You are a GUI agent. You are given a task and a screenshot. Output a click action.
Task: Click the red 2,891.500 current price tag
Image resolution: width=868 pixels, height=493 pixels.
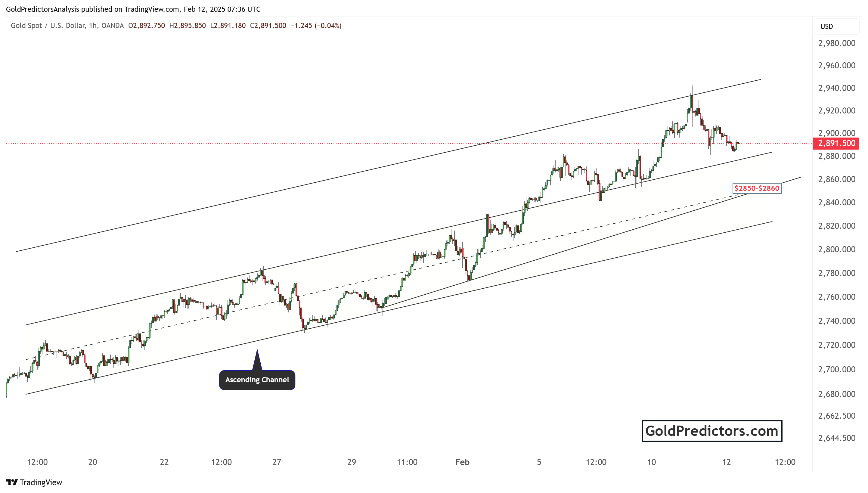(836, 143)
